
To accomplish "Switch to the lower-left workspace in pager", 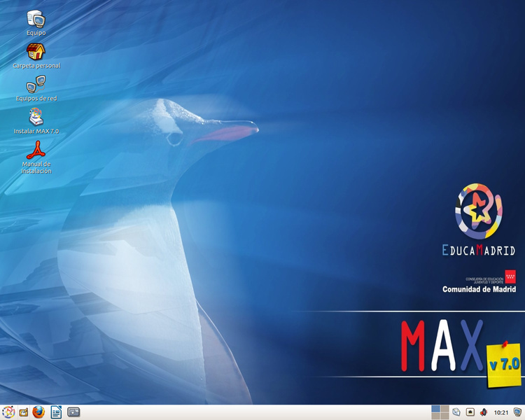I will click(x=435, y=416).
